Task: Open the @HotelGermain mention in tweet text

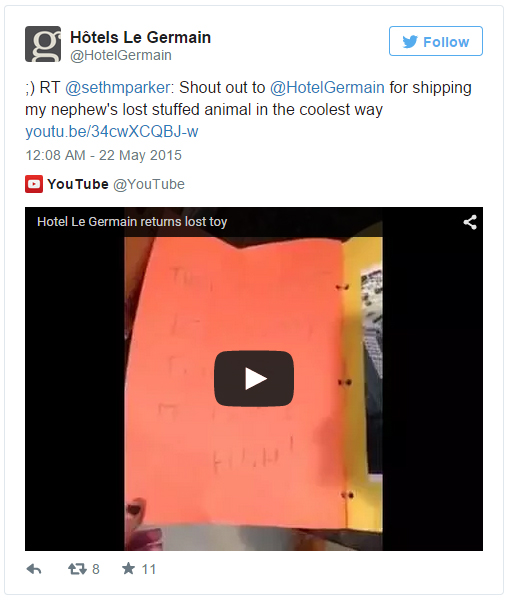Action: pyautogui.click(x=327, y=87)
